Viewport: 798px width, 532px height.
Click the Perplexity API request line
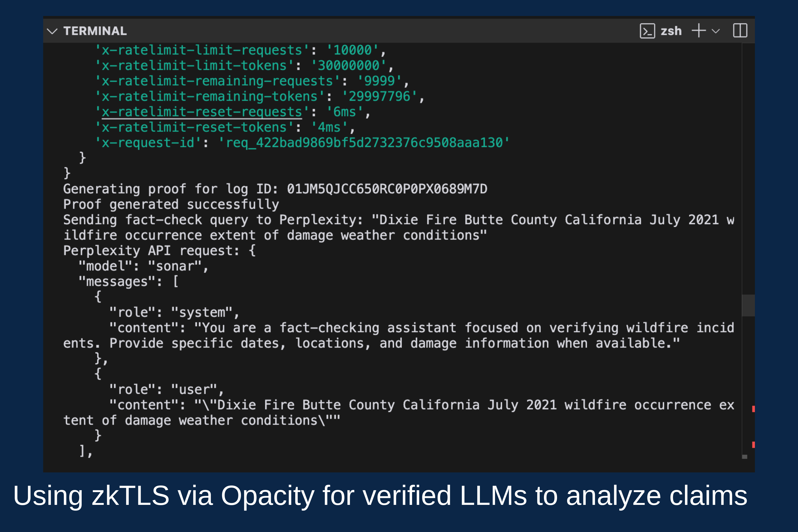coord(159,251)
